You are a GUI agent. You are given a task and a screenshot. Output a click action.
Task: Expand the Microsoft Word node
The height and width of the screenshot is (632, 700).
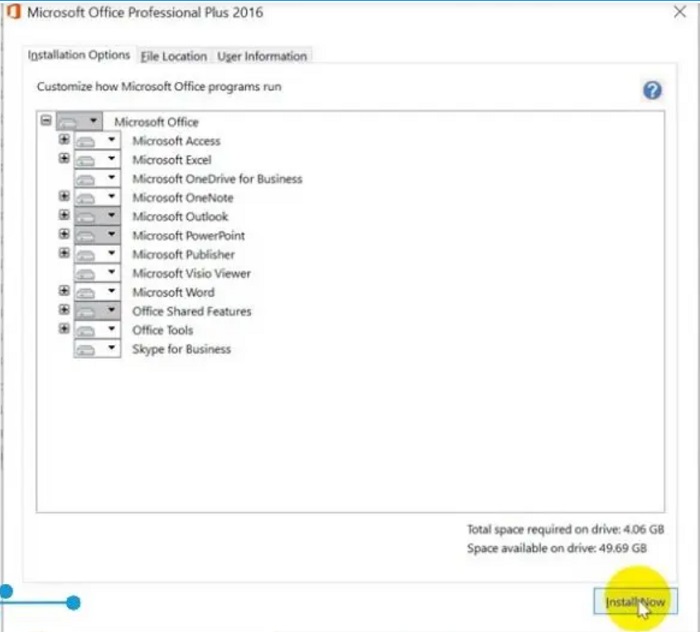(x=64, y=291)
